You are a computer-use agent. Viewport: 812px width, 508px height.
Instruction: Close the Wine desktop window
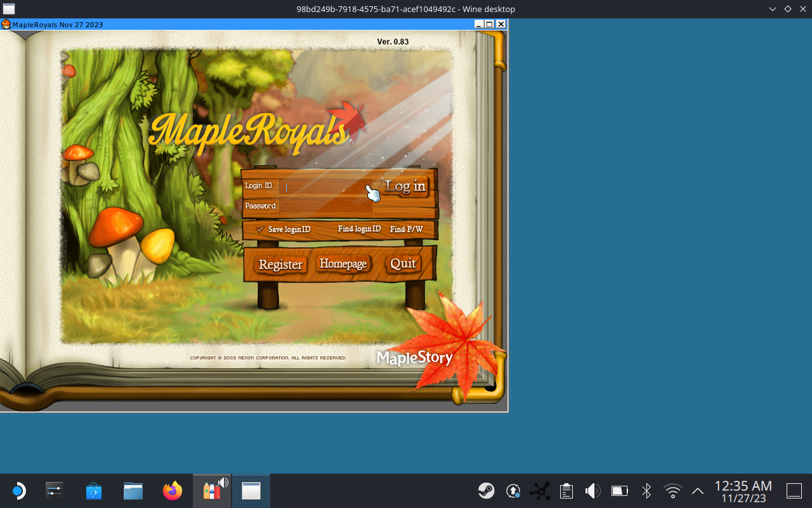click(802, 9)
